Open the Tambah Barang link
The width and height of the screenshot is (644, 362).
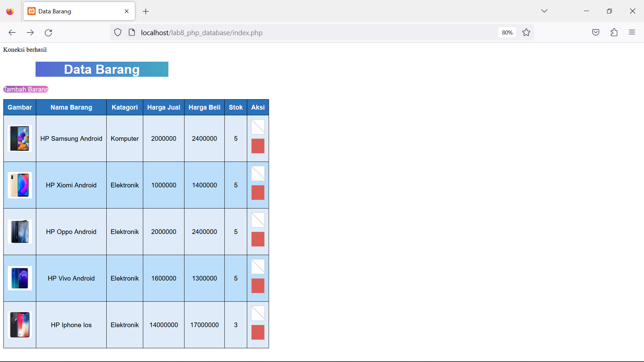[26, 89]
